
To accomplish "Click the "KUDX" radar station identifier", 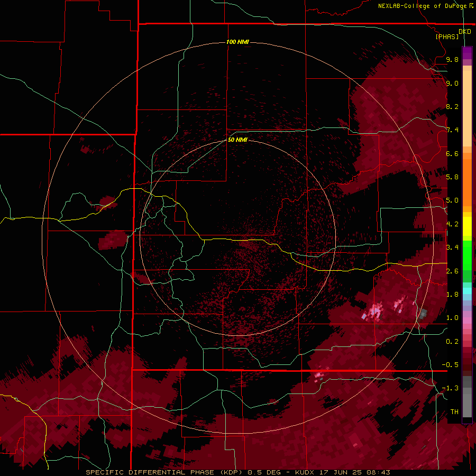I will (305, 472).
